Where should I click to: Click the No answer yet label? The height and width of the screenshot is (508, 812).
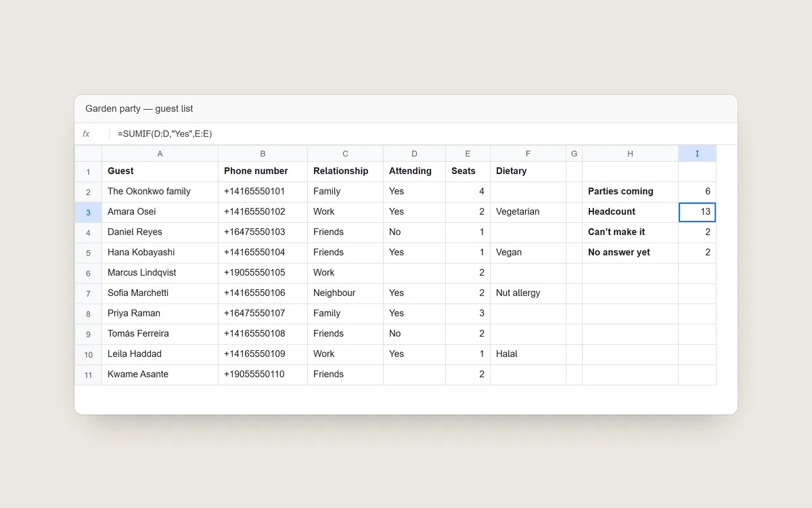coord(630,253)
